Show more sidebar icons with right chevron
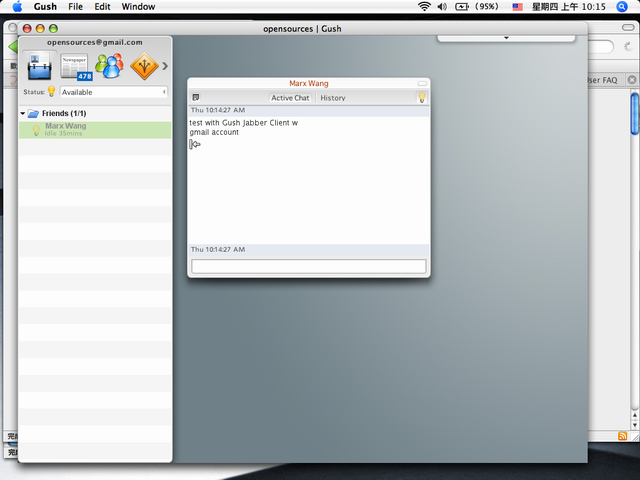The width and height of the screenshot is (640, 480). point(165,66)
